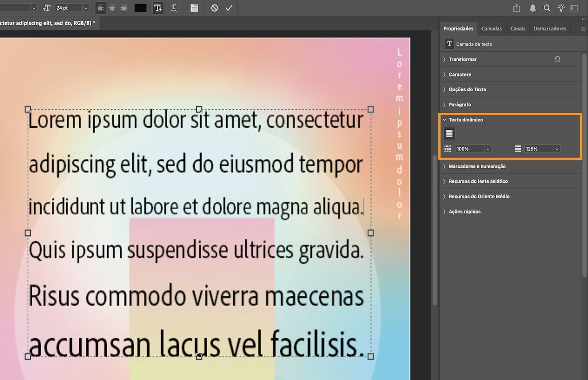Switch to the Canais tab
The width and height of the screenshot is (588, 380).
518,28
